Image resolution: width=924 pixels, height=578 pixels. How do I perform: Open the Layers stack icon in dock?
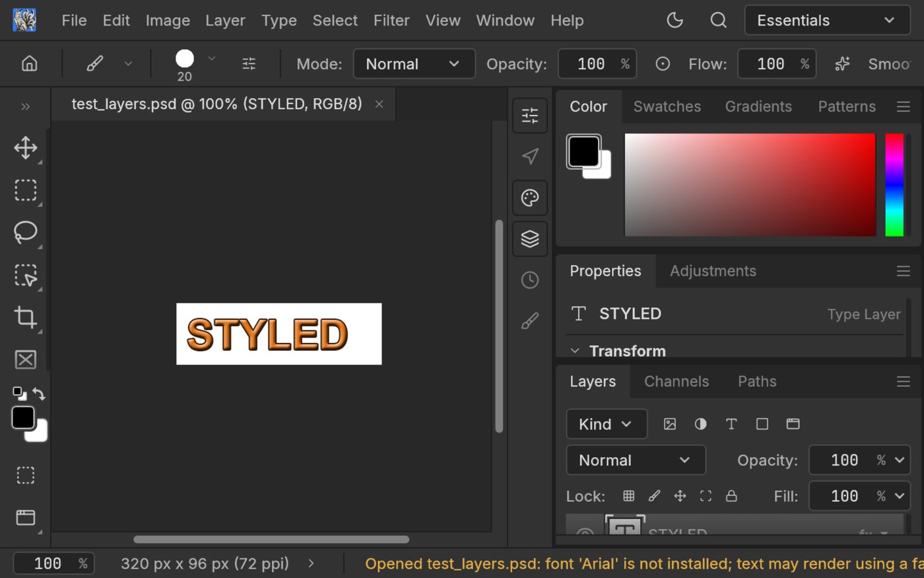(530, 238)
